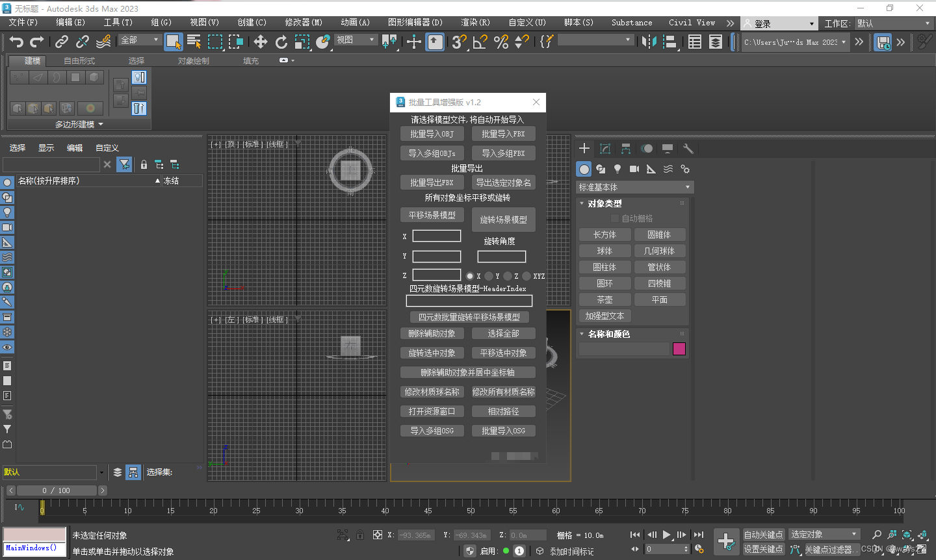Select the Unlink selection tool

83,42
